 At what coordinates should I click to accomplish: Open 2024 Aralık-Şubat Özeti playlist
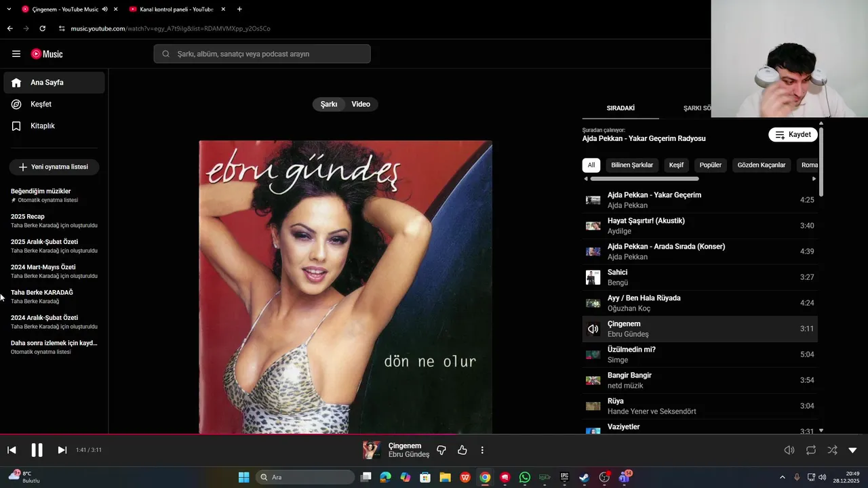tap(54, 321)
